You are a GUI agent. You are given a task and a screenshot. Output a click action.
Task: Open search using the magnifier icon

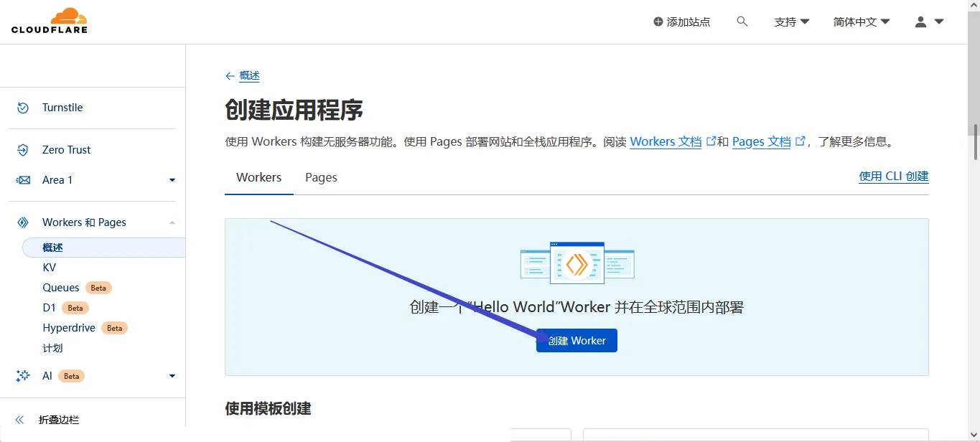coord(742,22)
